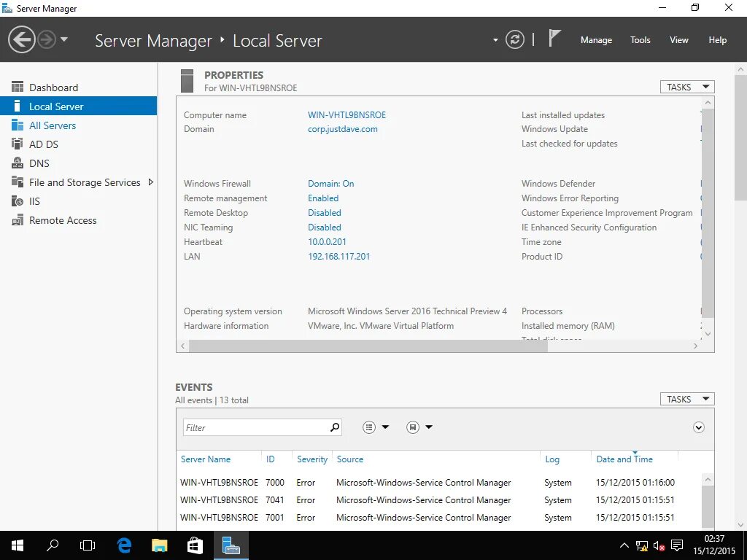
Task: Enable Remote Desktop
Action: click(324, 212)
